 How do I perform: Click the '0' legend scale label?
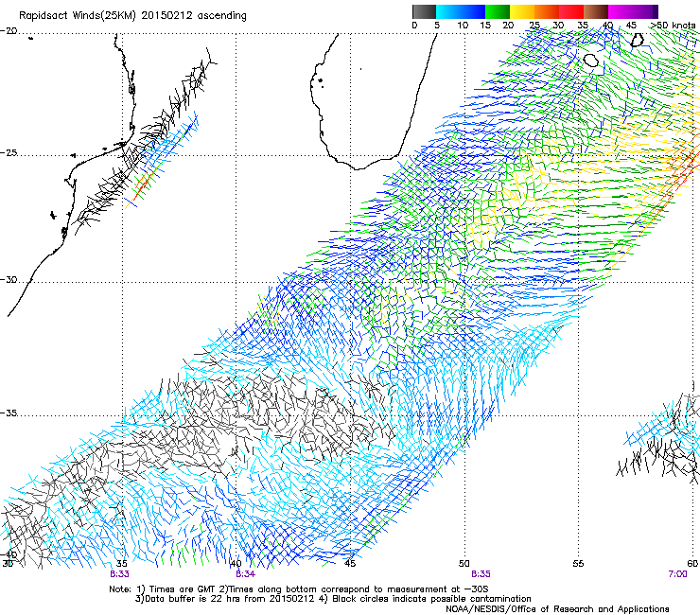pos(414,26)
